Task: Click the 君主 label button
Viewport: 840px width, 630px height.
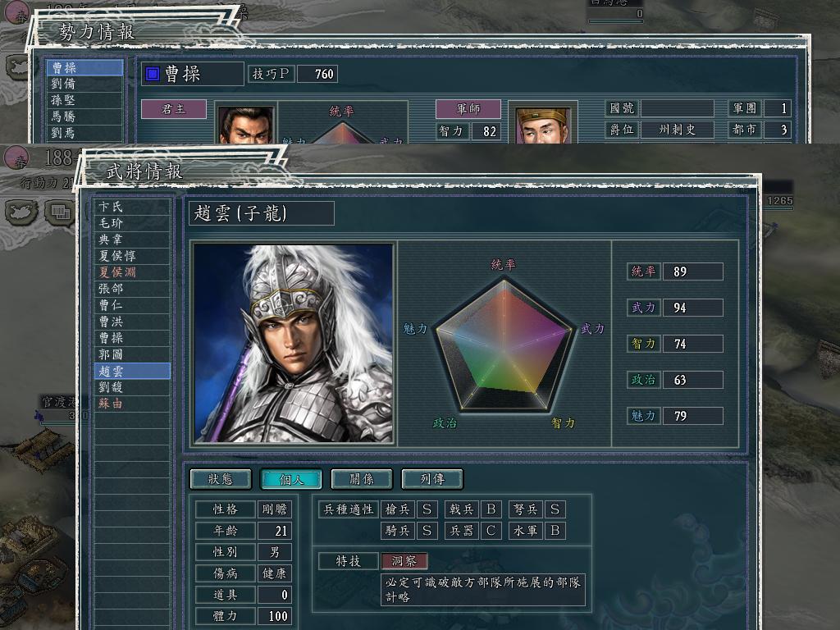Action: [174, 109]
